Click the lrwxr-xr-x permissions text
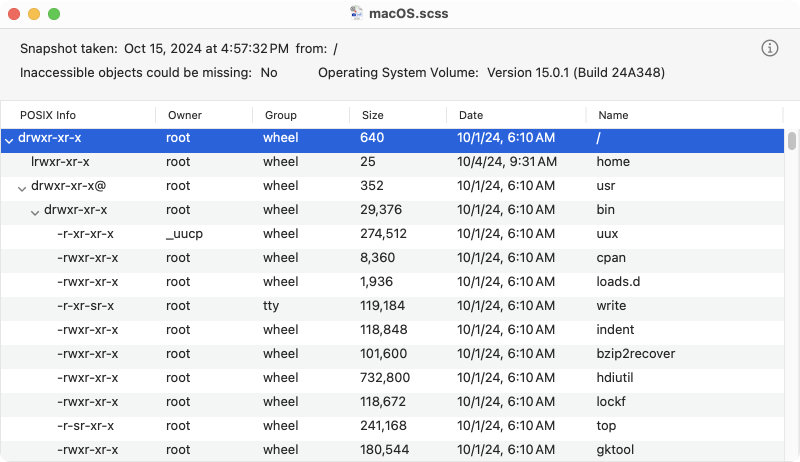The image size is (800, 462). click(60, 162)
